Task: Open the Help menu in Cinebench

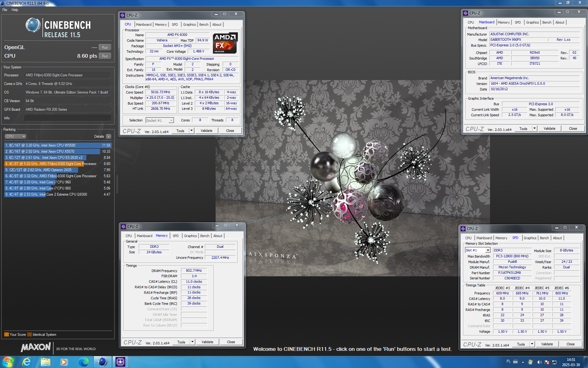Action: (x=15, y=10)
